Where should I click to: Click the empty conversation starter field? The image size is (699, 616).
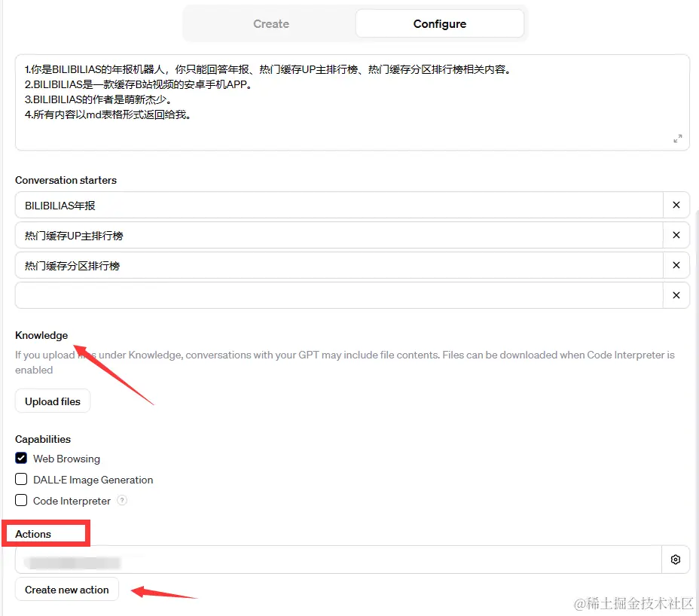coord(339,295)
